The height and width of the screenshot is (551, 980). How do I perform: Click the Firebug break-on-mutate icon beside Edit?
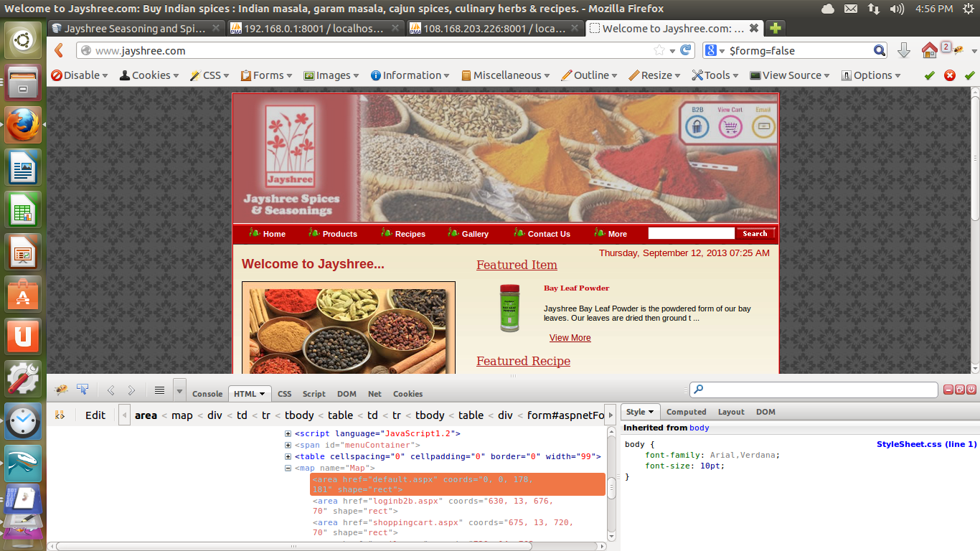tap(60, 415)
